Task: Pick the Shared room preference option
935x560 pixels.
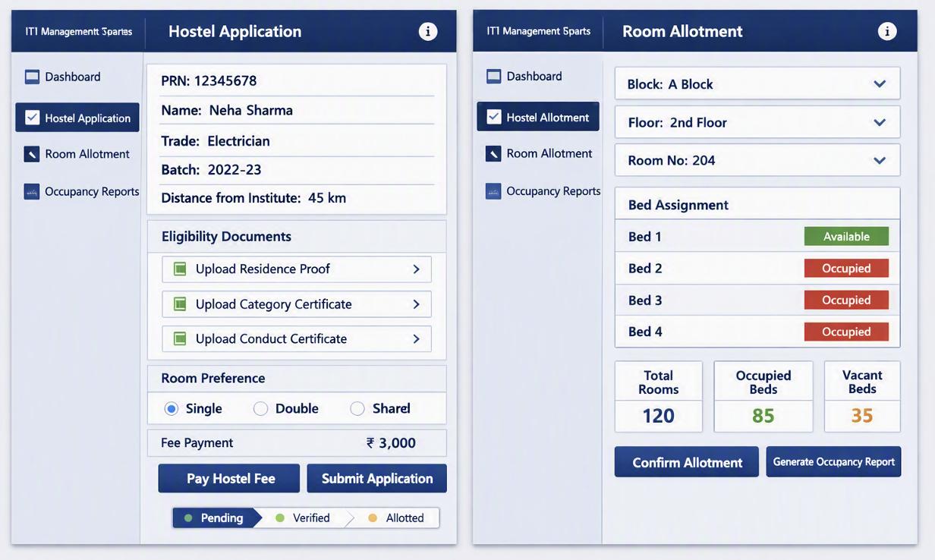Action: point(357,409)
